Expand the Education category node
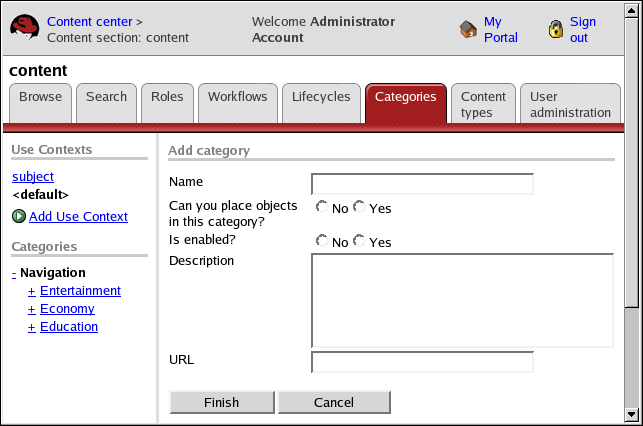This screenshot has width=643, height=426. coord(32,327)
